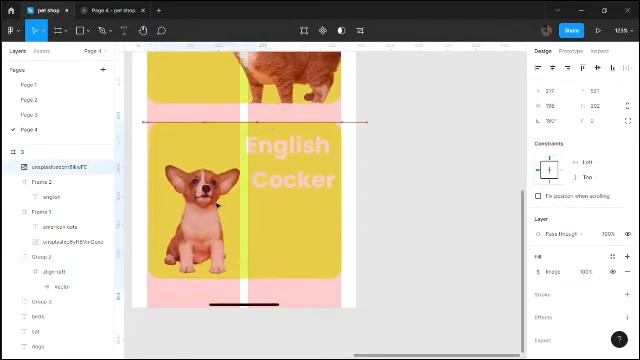The height and width of the screenshot is (360, 640).
Task: Toggle Image fill visibility
Action: (x=612, y=272)
